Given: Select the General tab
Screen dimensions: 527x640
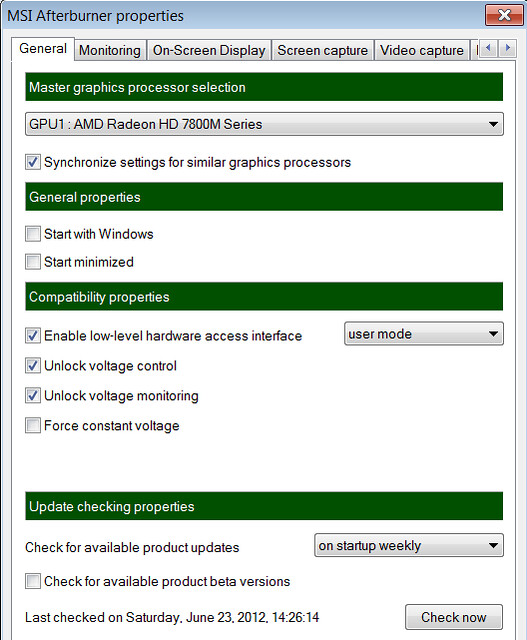Looking at the screenshot, I should (x=43, y=49).
